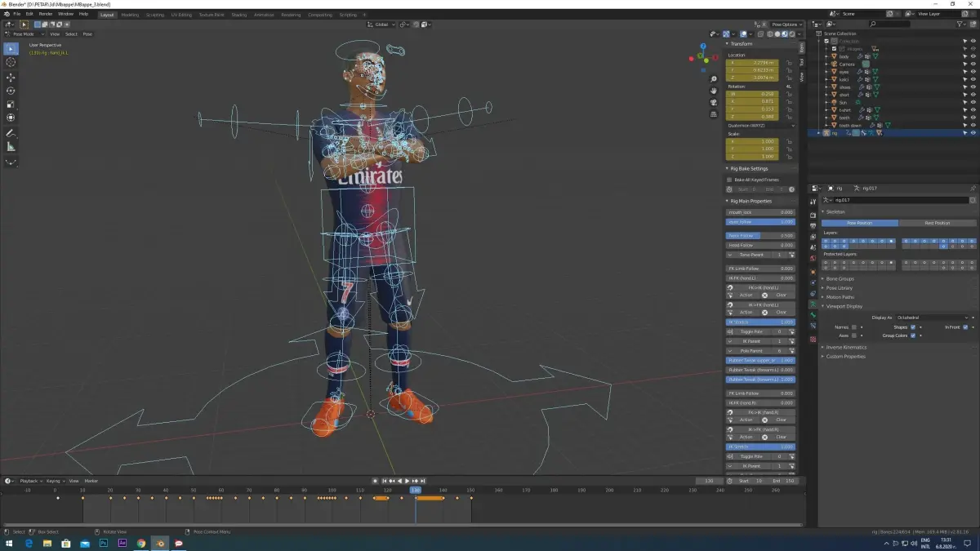The height and width of the screenshot is (551, 980).
Task: Switch to Animation workspace tab
Action: 264,15
